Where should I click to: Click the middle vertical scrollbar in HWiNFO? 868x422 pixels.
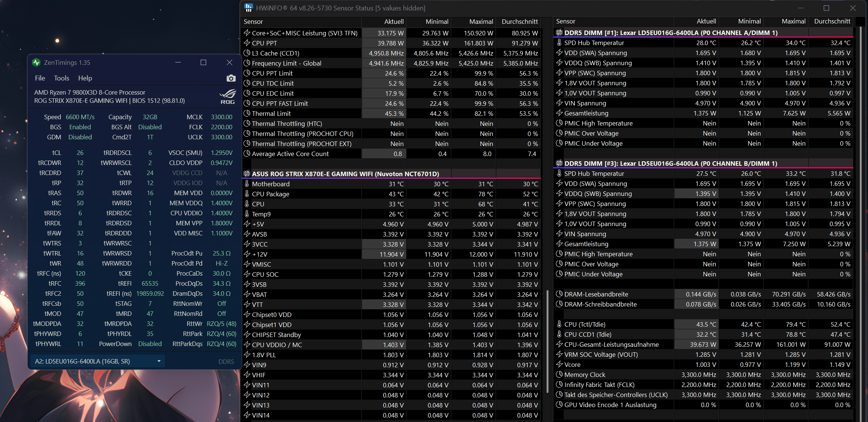tap(547, 341)
